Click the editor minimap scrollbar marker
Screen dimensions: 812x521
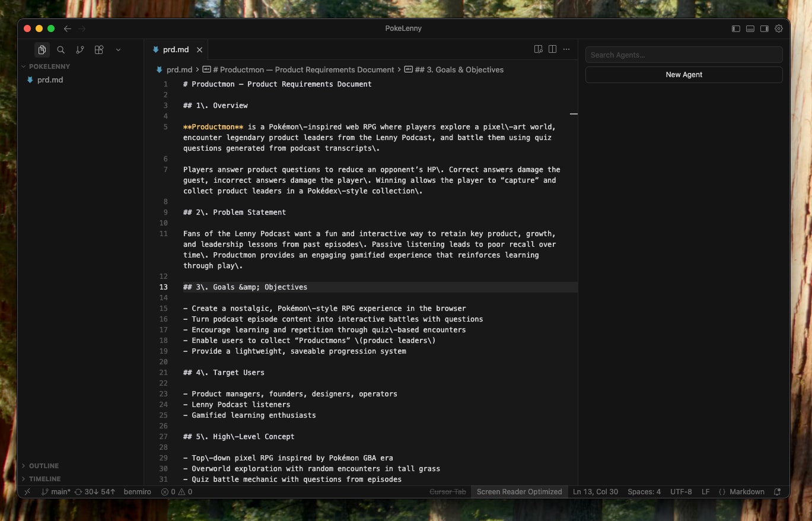click(x=574, y=113)
